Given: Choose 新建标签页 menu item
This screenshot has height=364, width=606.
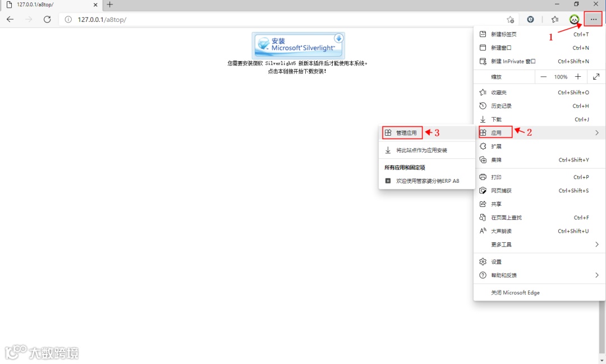Looking at the screenshot, I should (540, 34).
